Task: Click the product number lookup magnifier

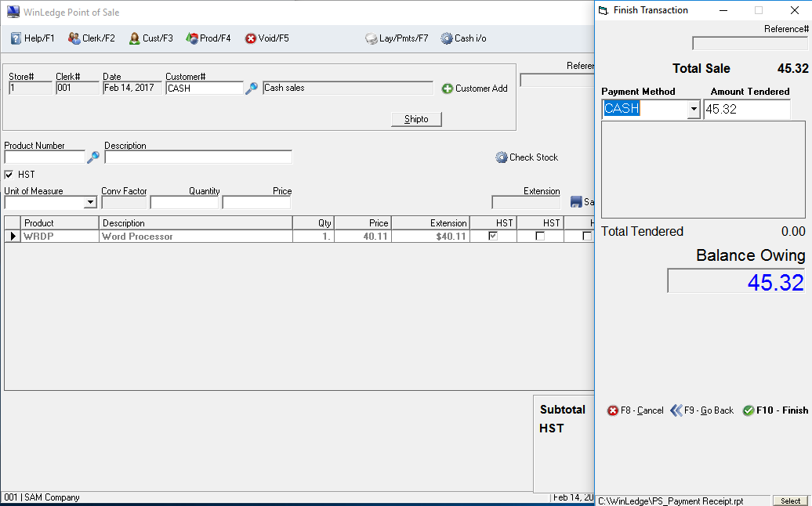Action: tap(93, 157)
